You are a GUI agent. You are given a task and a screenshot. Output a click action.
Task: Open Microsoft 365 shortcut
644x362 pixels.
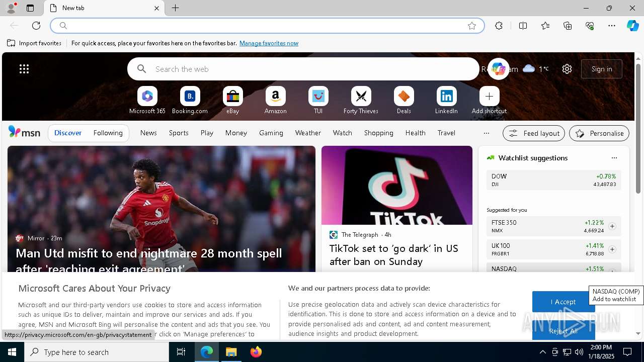(147, 101)
